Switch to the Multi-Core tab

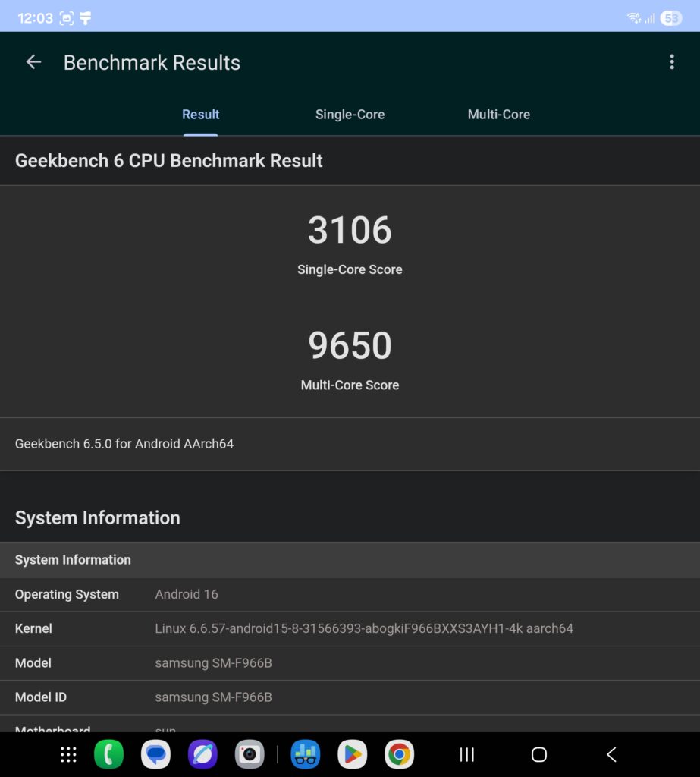pos(498,114)
